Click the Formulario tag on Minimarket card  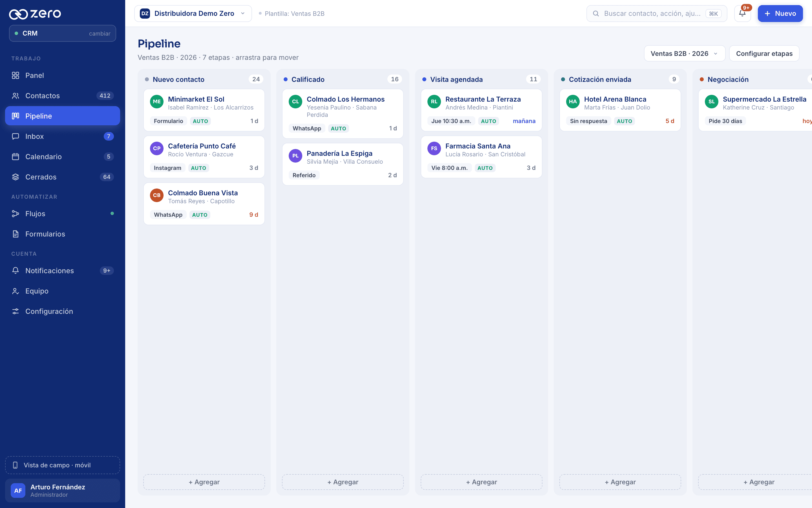point(168,121)
